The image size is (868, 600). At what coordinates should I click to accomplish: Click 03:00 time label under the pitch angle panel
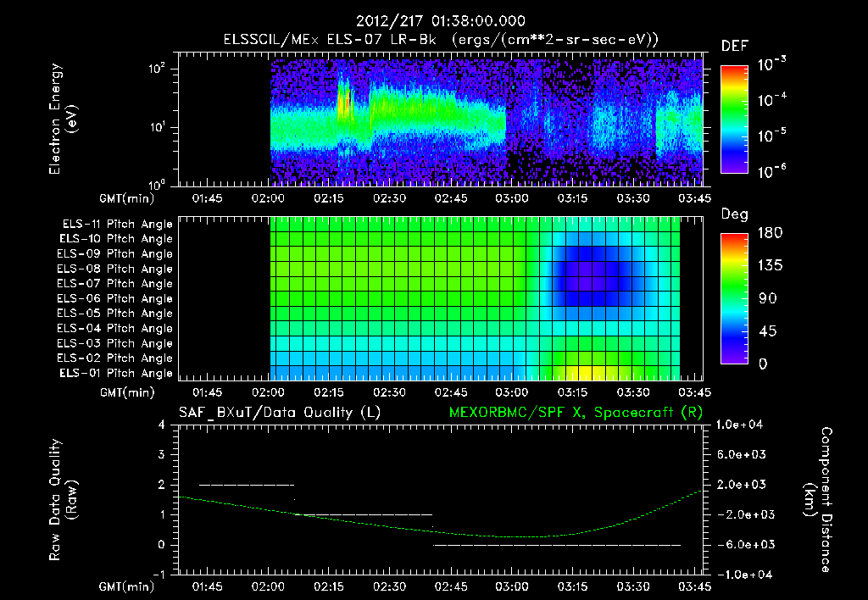[511, 393]
